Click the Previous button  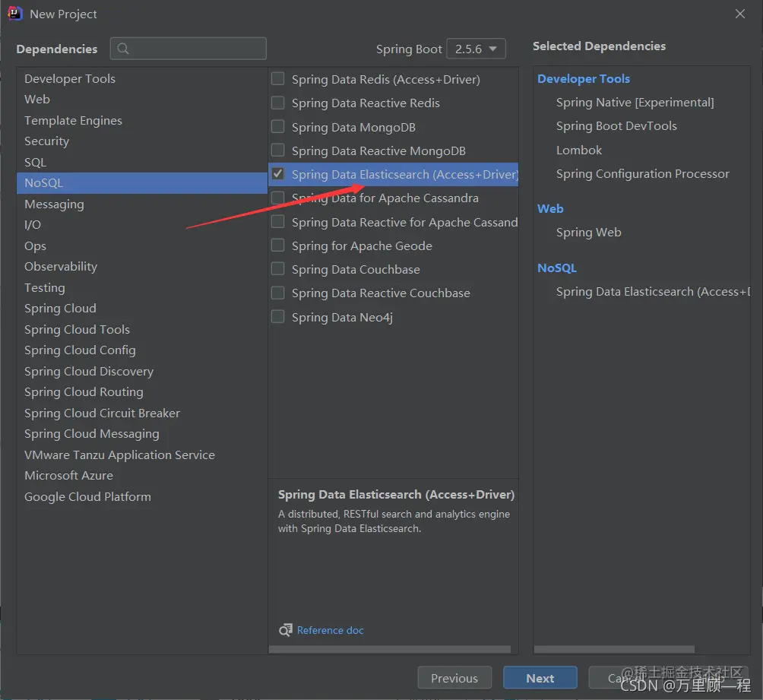[454, 678]
